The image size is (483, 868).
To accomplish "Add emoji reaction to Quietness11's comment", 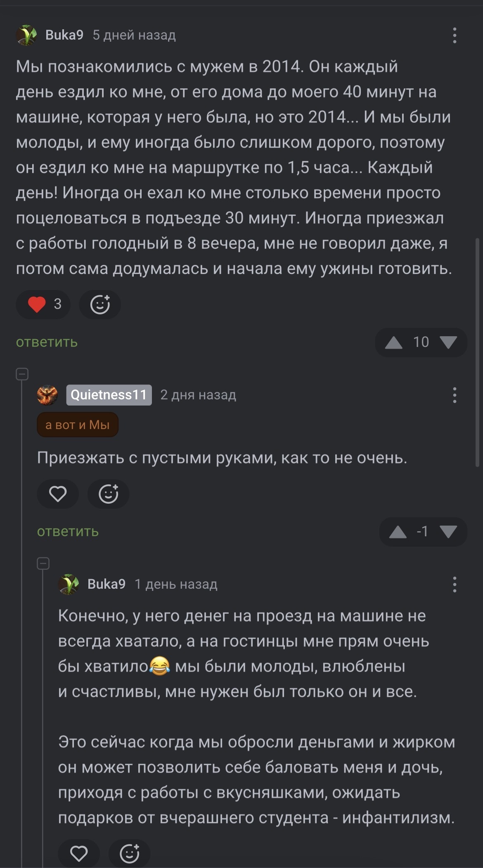I will pos(108,494).
